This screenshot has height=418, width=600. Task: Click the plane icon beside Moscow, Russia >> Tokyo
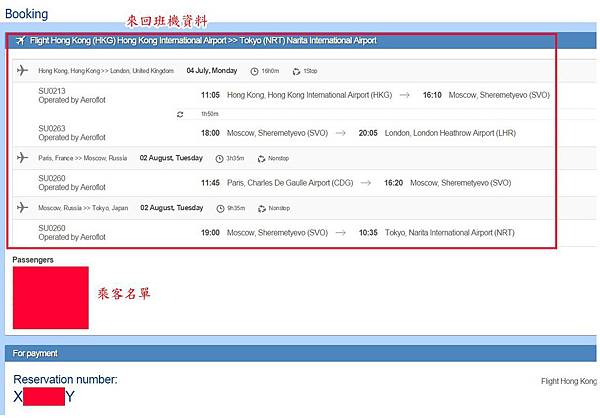click(23, 207)
